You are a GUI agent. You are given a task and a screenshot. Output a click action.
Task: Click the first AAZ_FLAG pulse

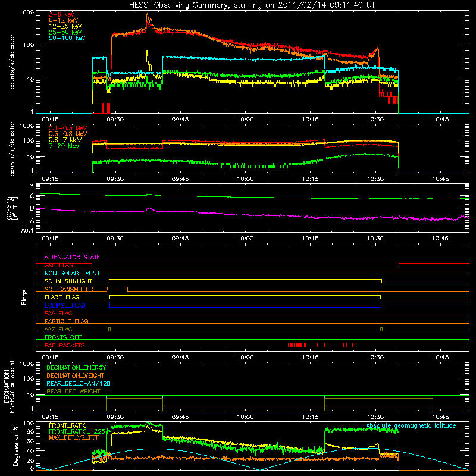(x=109, y=330)
